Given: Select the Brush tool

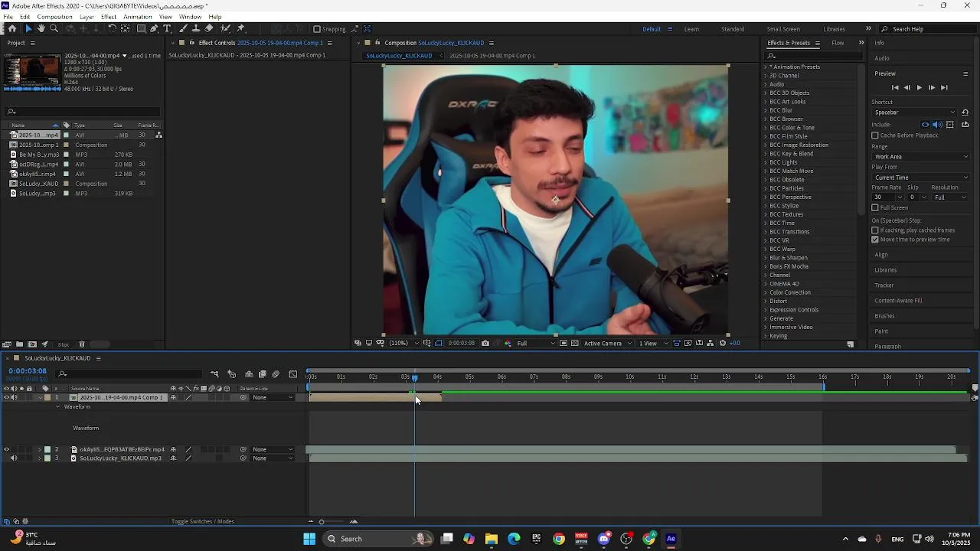Looking at the screenshot, I should coord(185,28).
